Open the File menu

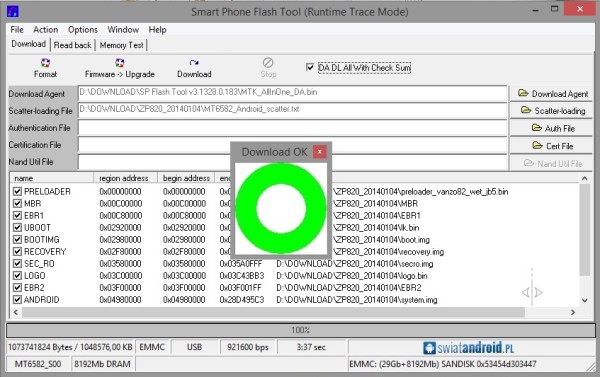[x=17, y=29]
